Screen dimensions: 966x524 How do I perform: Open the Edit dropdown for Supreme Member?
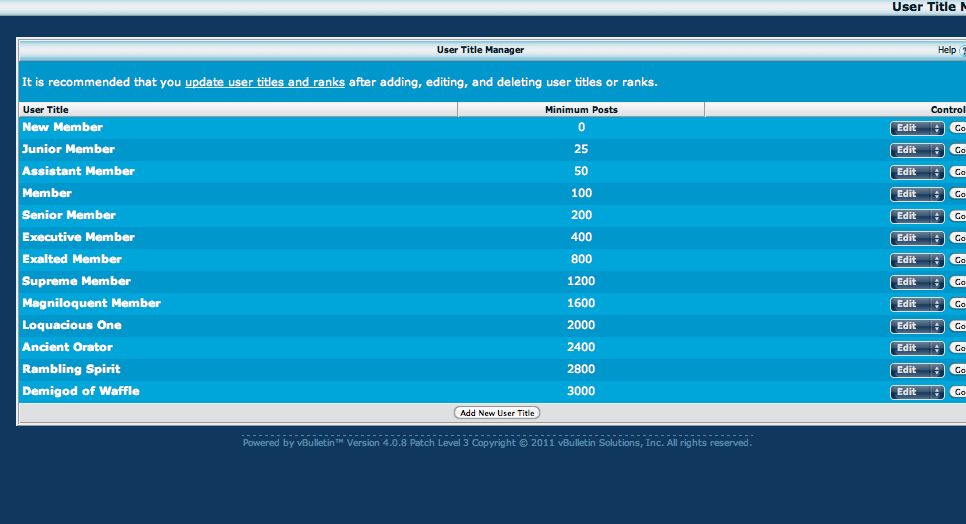[916, 282]
